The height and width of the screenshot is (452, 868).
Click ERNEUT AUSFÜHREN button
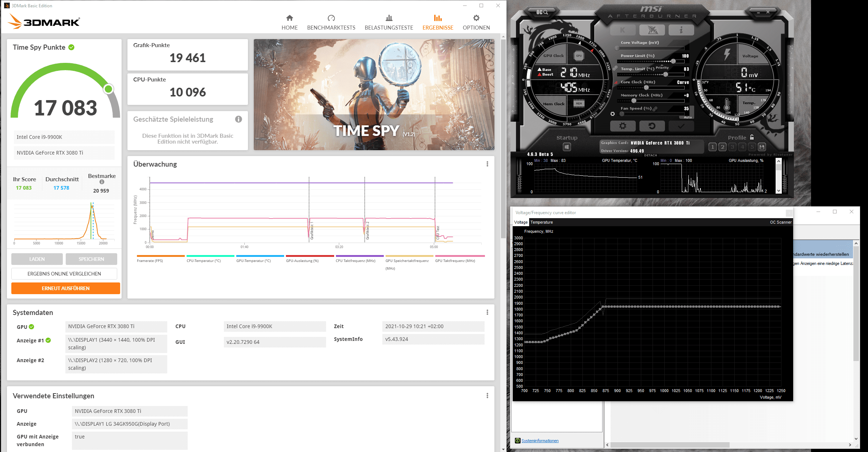point(66,288)
